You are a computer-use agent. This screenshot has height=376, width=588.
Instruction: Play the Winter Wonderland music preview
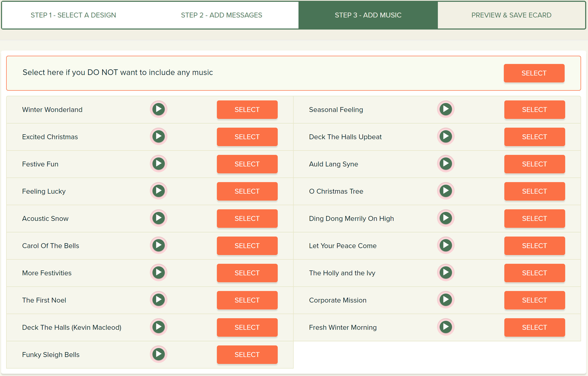[x=159, y=109]
